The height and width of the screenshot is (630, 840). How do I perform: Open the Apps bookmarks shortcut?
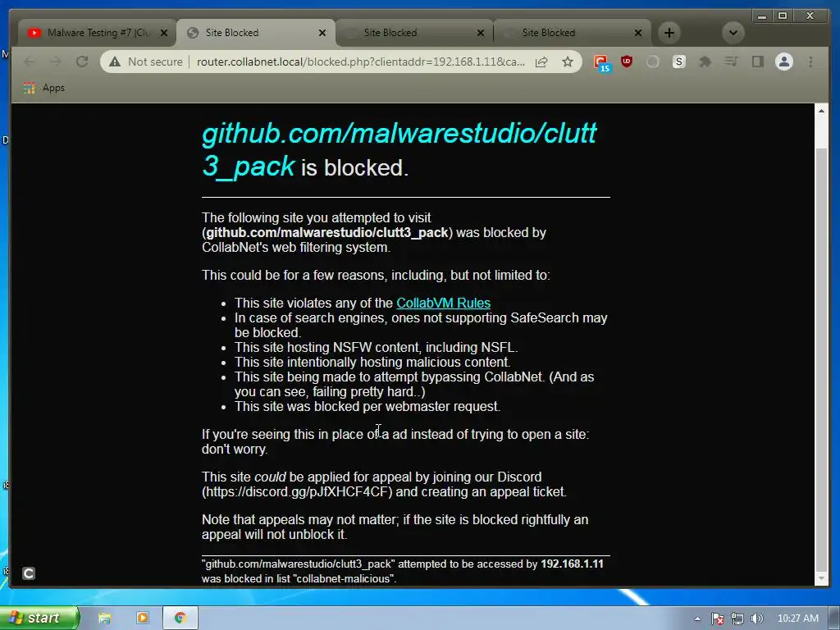point(44,88)
